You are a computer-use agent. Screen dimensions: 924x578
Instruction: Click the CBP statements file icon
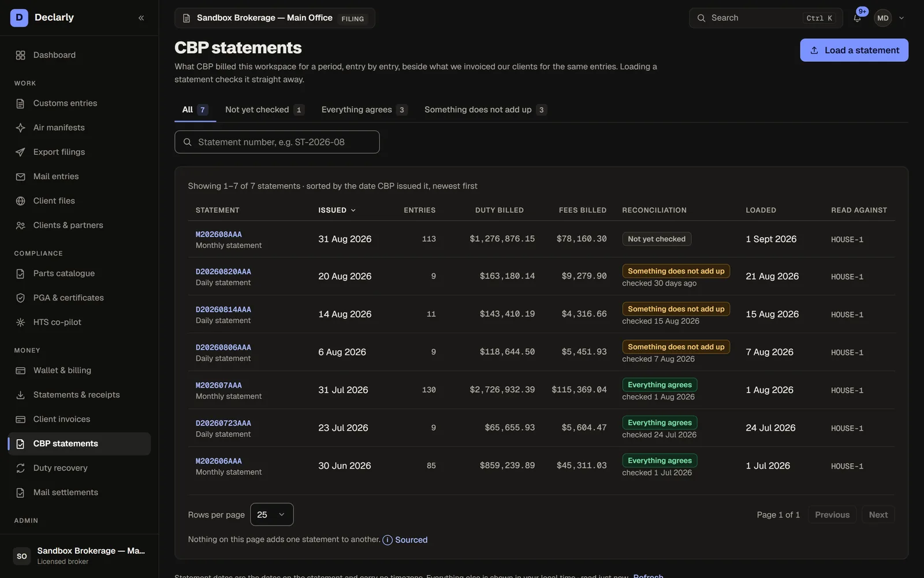click(20, 444)
